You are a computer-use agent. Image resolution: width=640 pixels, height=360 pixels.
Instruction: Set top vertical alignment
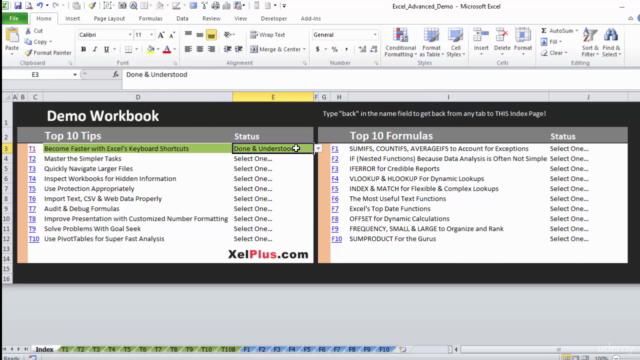click(188, 35)
